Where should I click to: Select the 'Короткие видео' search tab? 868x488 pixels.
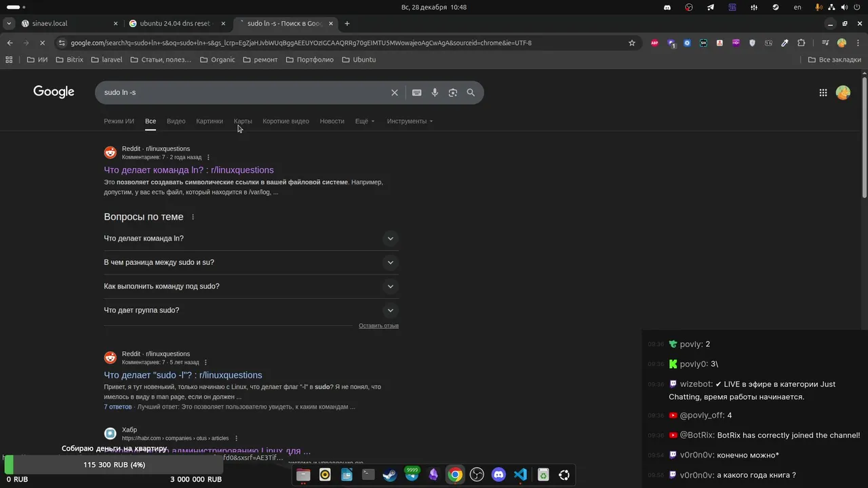click(285, 121)
